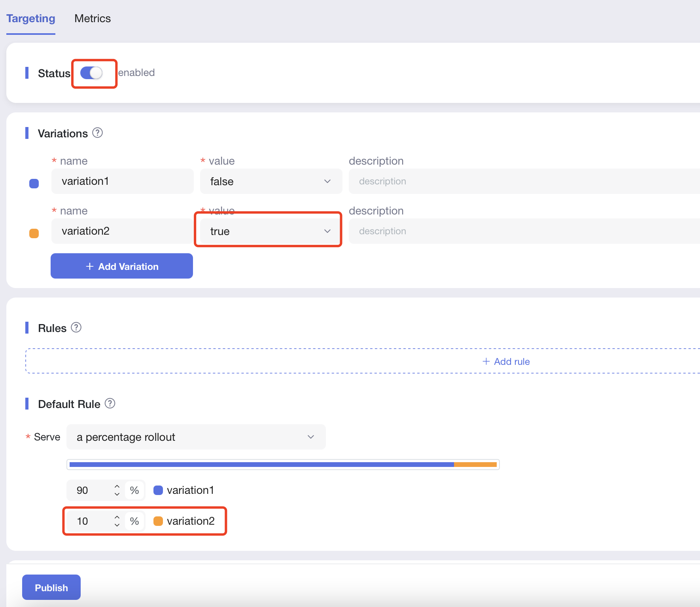Click the help icon next to Variations
Image resolution: width=700 pixels, height=607 pixels.
pyautogui.click(x=97, y=133)
